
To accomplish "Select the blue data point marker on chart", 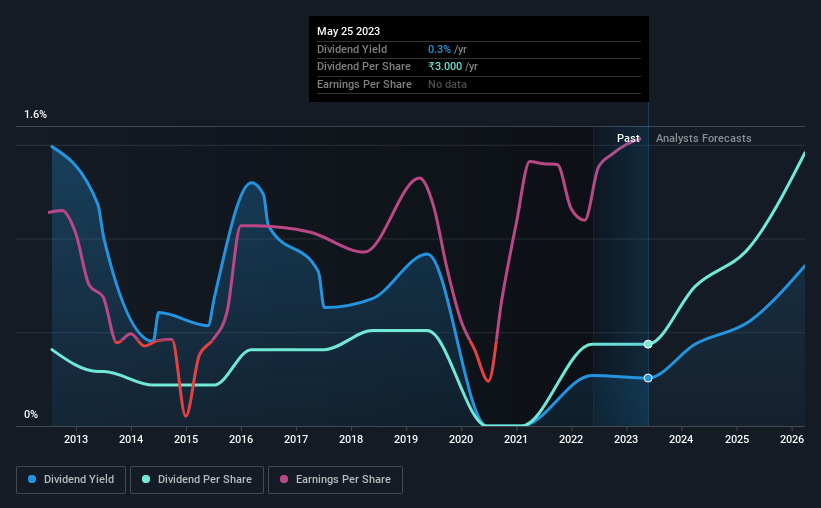I will (648, 378).
